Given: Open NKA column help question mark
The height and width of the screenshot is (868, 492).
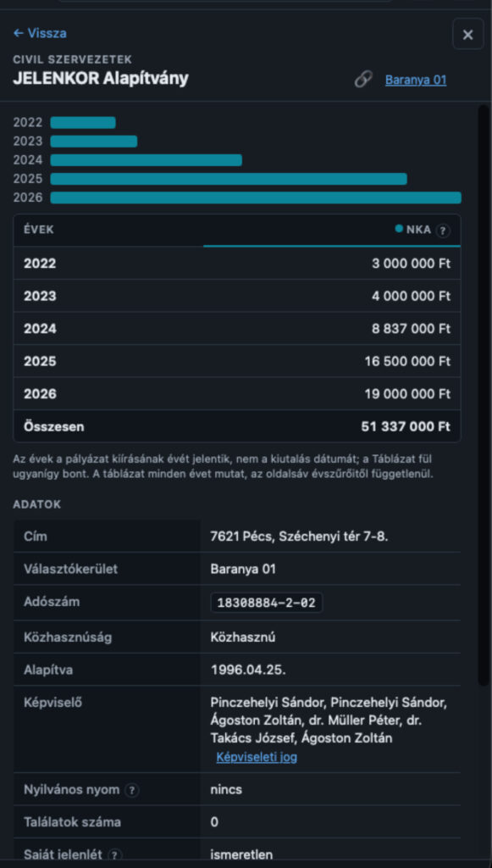Looking at the screenshot, I should 442,231.
